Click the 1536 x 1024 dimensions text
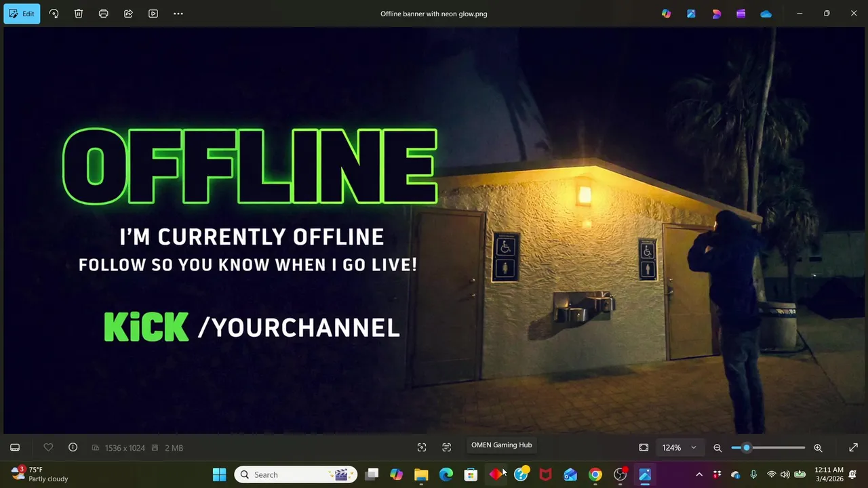The width and height of the screenshot is (868, 488). (125, 448)
